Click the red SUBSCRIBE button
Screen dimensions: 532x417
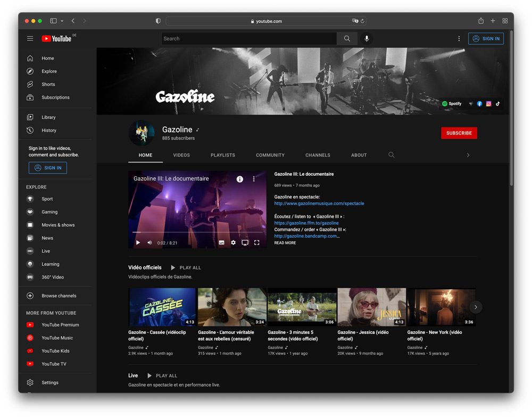(459, 133)
